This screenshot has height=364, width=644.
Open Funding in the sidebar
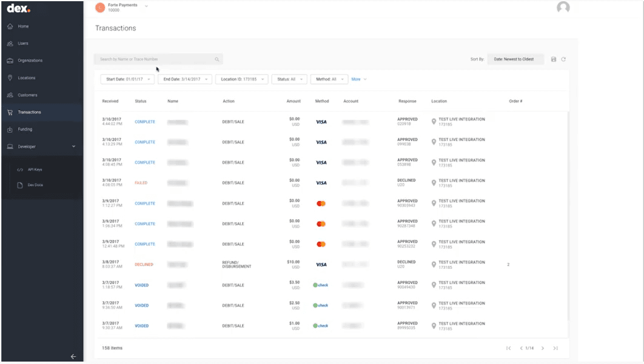25,130
